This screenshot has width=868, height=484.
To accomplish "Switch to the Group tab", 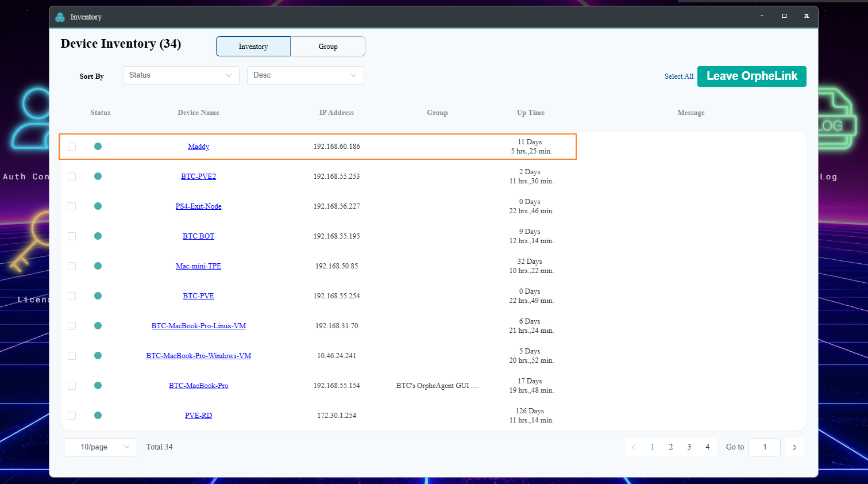I will [x=328, y=47].
